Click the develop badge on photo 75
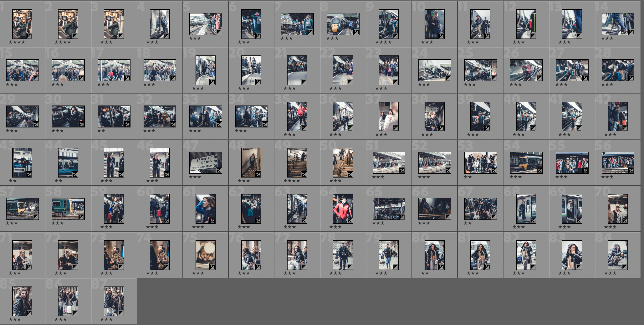Viewport: 644px width, 325px height. coord(212,267)
